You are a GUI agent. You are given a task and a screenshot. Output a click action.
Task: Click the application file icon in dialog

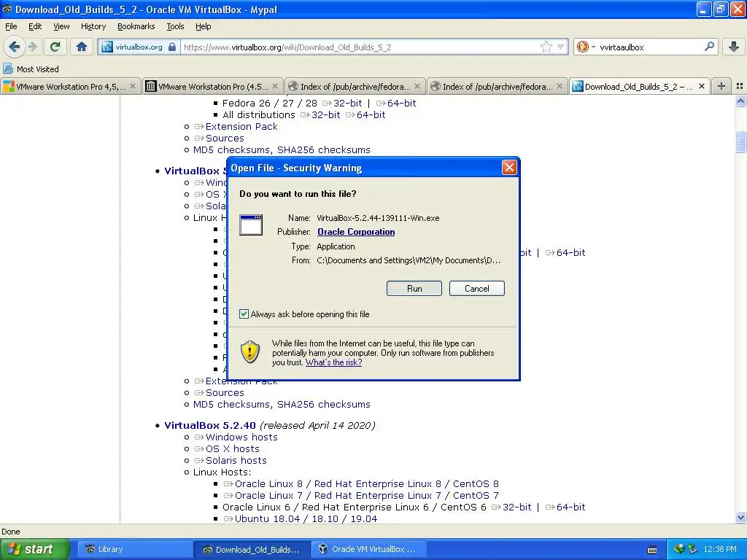coord(251,225)
